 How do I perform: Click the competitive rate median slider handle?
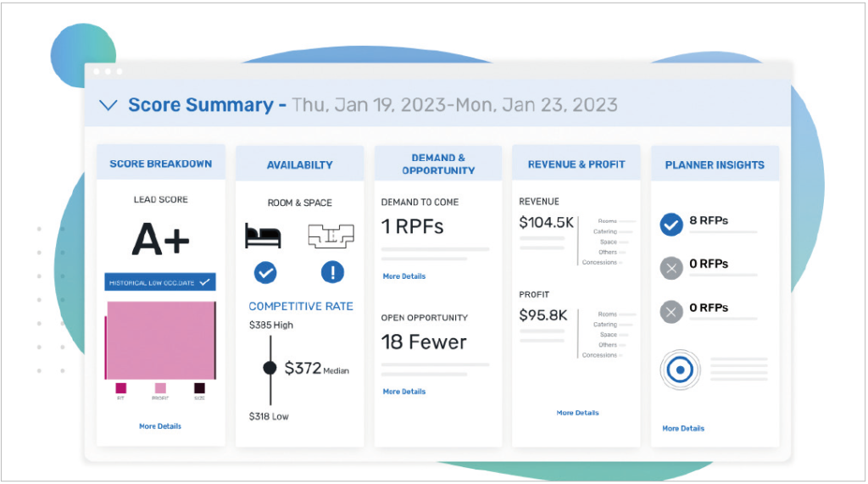coord(270,368)
